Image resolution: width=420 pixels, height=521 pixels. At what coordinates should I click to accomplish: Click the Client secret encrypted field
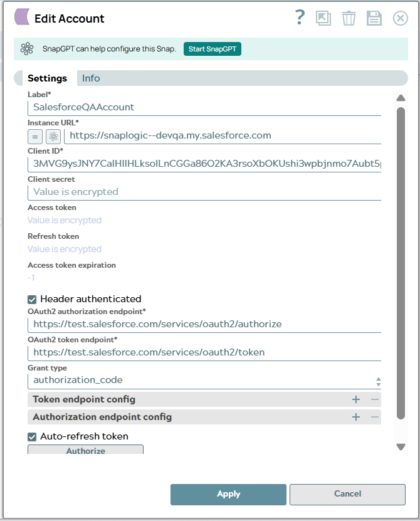point(204,192)
